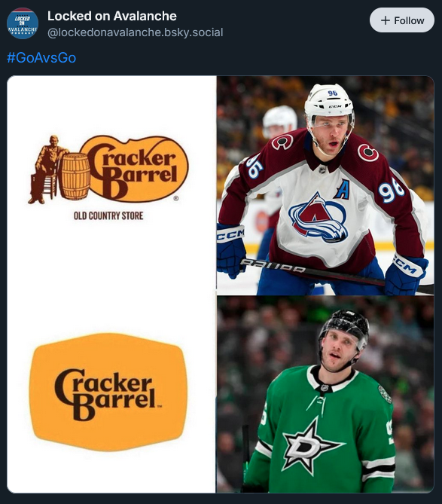Click the barrel graphic in the old logo
The width and height of the screenshot is (442, 504).
coord(76,176)
